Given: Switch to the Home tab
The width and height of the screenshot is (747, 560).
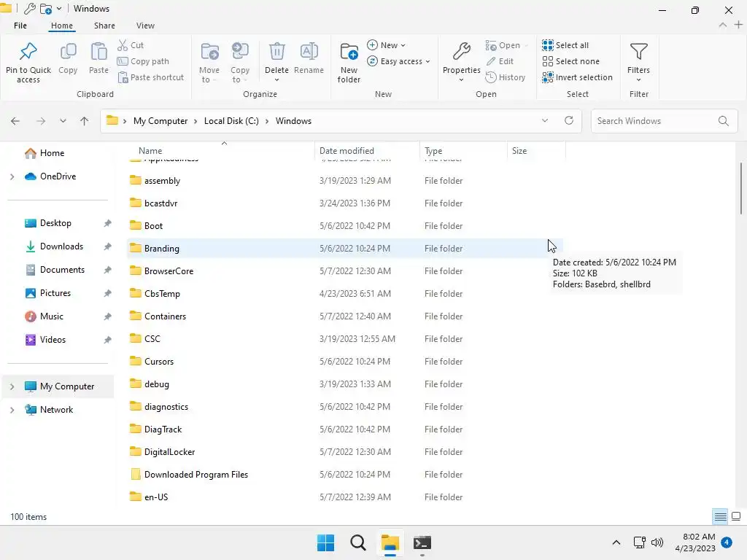Looking at the screenshot, I should click(62, 26).
